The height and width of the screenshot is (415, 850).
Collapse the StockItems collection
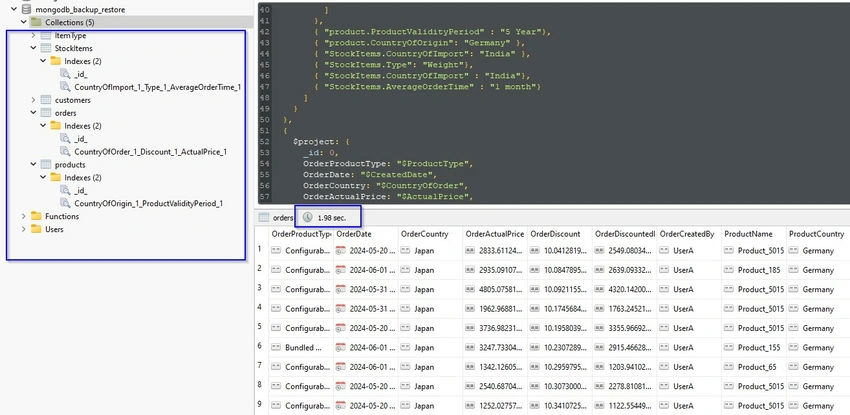coord(33,48)
